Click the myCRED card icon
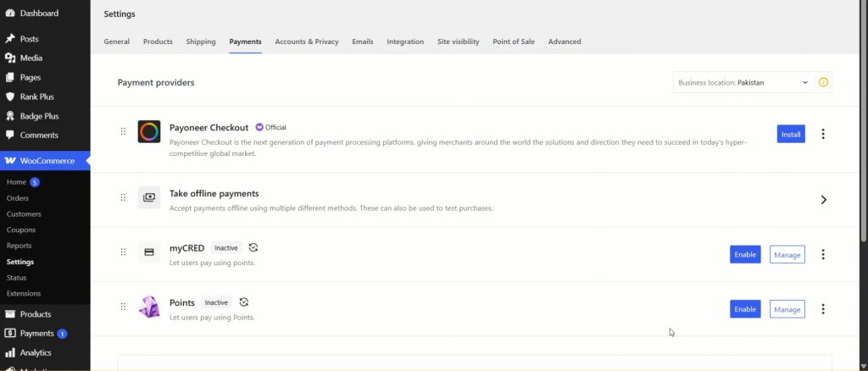This screenshot has height=371, width=868. coord(149,252)
